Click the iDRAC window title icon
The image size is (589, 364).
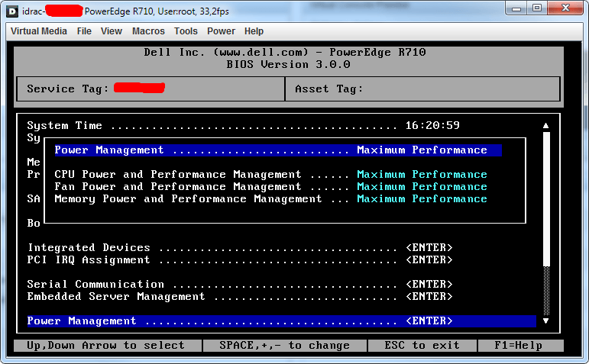12,11
